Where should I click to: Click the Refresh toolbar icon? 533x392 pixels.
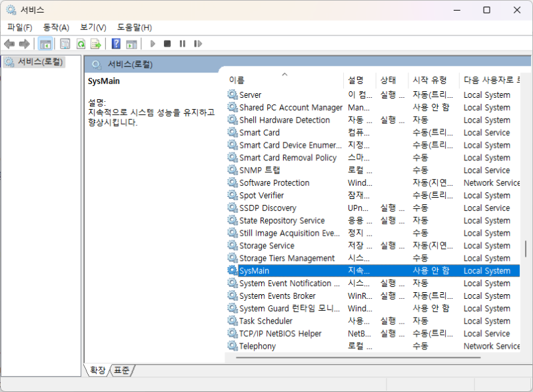click(x=81, y=44)
